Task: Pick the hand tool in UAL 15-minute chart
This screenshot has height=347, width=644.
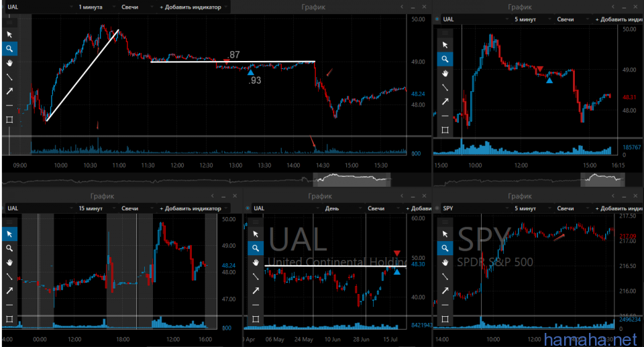Action: coord(9,263)
